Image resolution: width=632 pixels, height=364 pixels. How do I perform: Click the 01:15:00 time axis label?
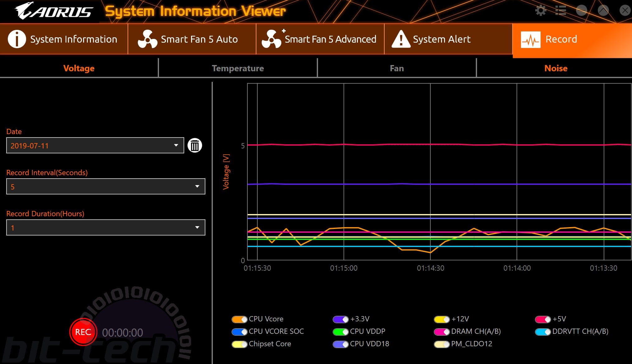(x=344, y=268)
